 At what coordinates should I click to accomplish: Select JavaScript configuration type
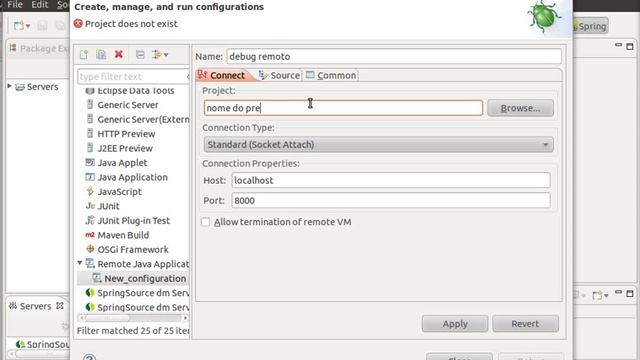click(x=119, y=192)
